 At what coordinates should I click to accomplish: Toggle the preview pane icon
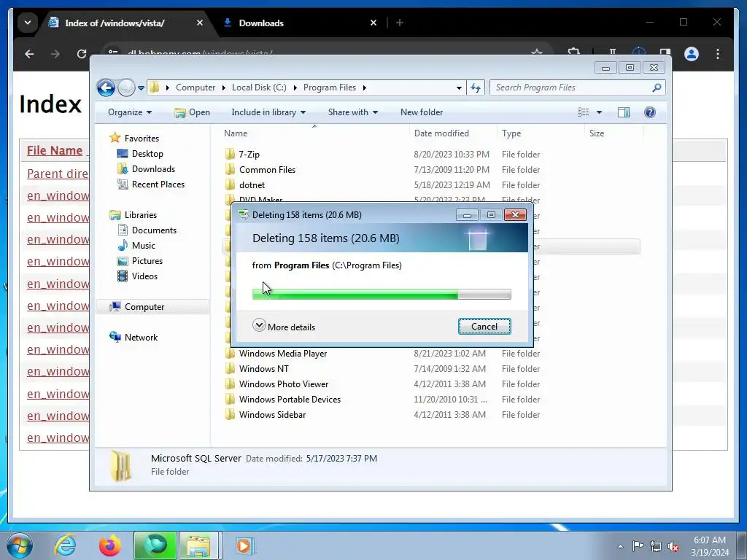click(624, 112)
